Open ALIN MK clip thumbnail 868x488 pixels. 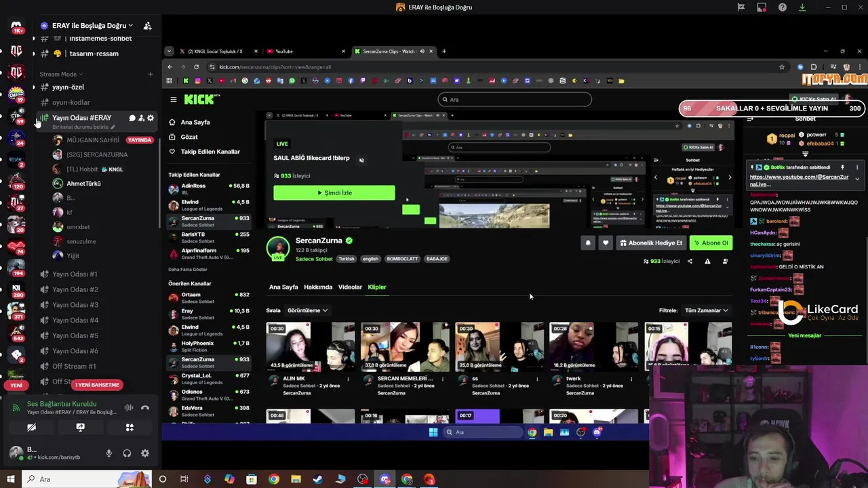(x=311, y=347)
